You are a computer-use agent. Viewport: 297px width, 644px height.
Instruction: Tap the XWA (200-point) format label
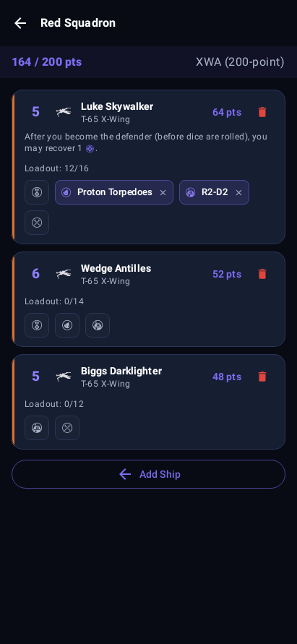240,62
